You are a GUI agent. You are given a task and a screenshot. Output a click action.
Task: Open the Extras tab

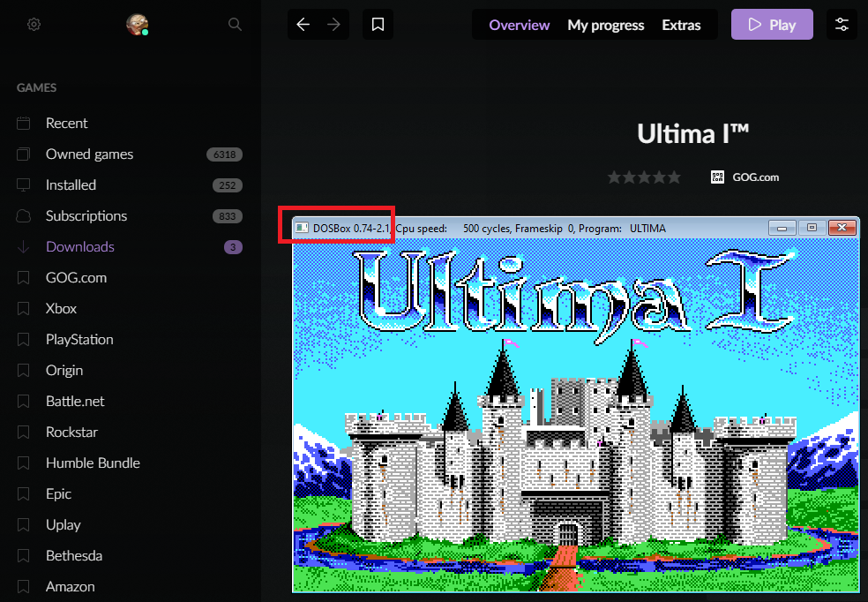coord(681,25)
